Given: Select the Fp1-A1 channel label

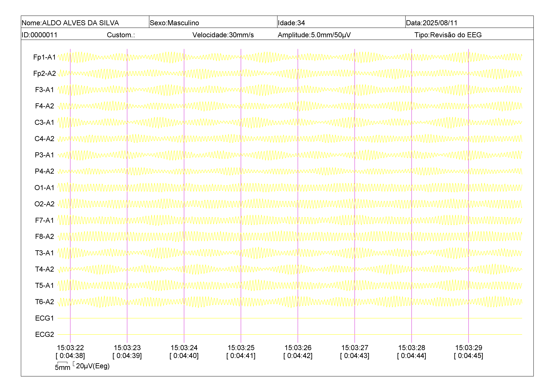Looking at the screenshot, I should point(45,57).
